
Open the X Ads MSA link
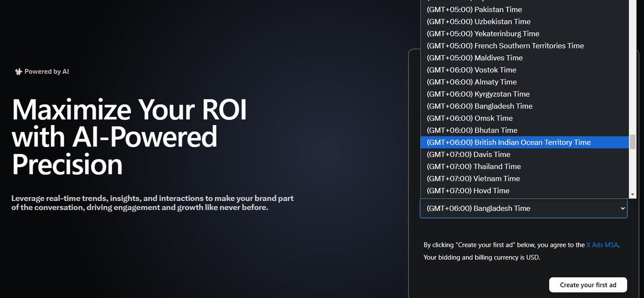click(602, 245)
